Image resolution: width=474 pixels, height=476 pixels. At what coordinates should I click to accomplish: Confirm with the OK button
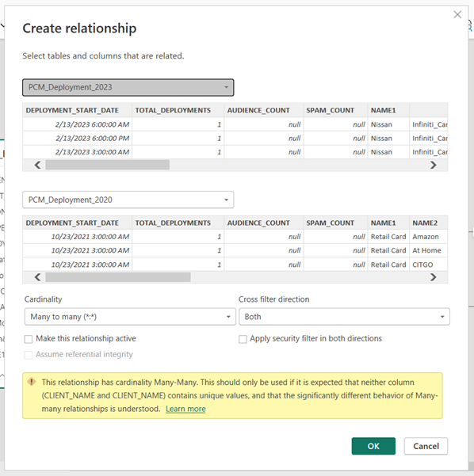pyautogui.click(x=373, y=446)
